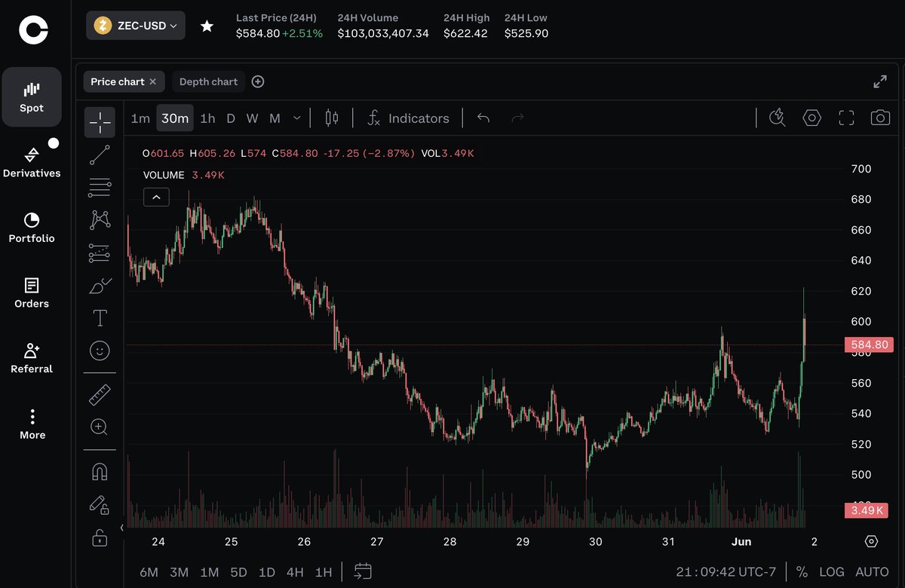Toggle LOG scale mode

click(832, 572)
